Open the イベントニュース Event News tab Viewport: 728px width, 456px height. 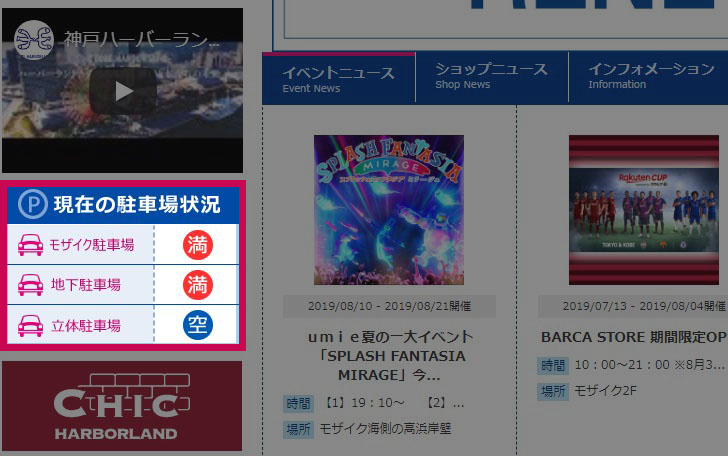click(338, 79)
